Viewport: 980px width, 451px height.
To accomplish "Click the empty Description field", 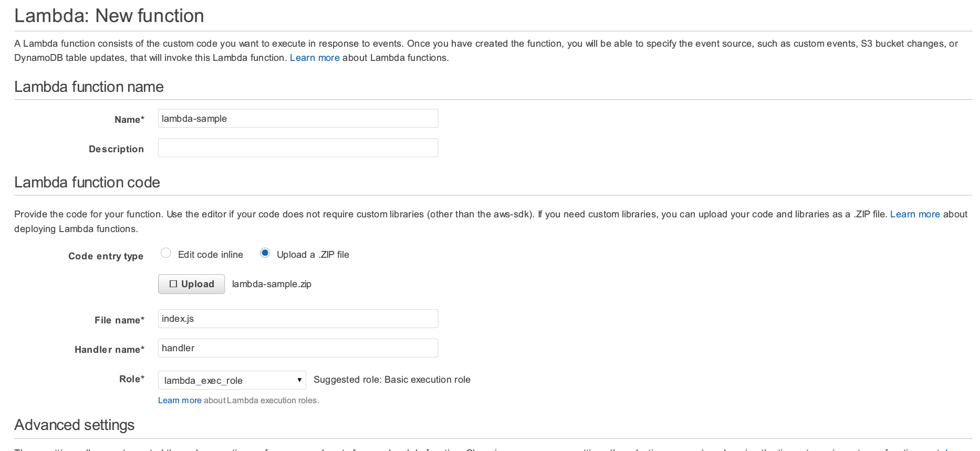I will (x=298, y=148).
